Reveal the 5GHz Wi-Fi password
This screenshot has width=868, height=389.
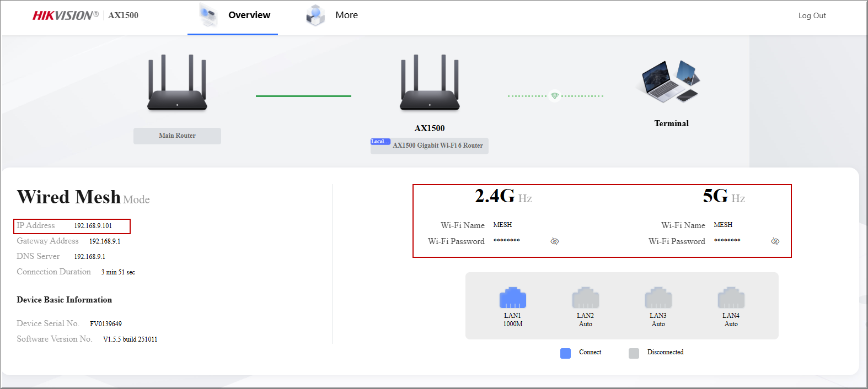(775, 241)
